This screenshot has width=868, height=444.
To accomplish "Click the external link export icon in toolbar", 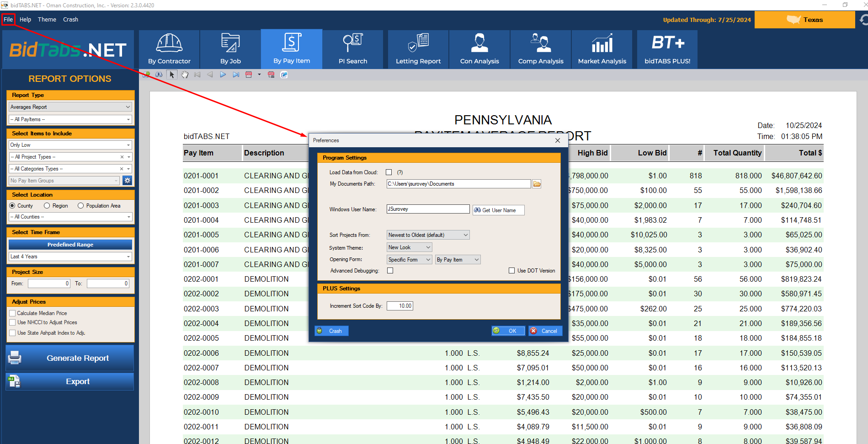I will tap(284, 75).
